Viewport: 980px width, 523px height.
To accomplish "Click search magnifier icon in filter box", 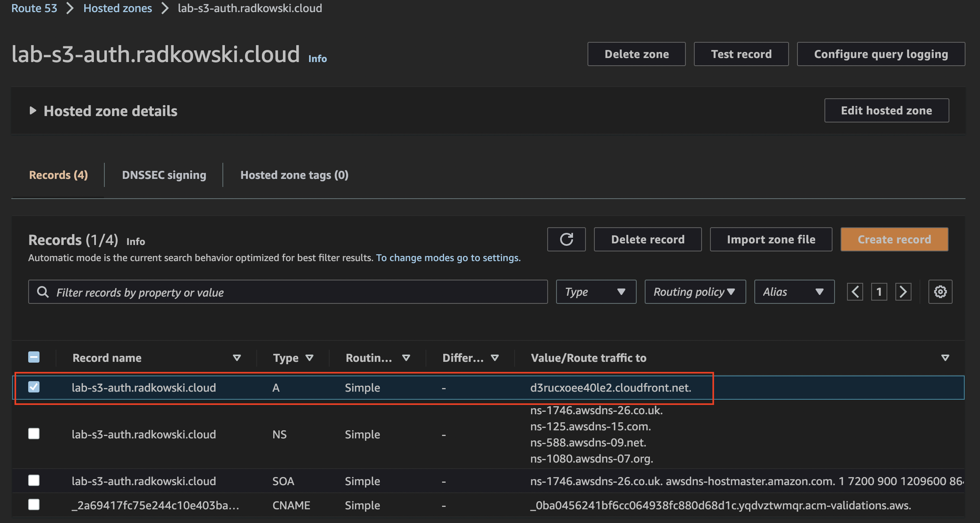I will (x=43, y=292).
